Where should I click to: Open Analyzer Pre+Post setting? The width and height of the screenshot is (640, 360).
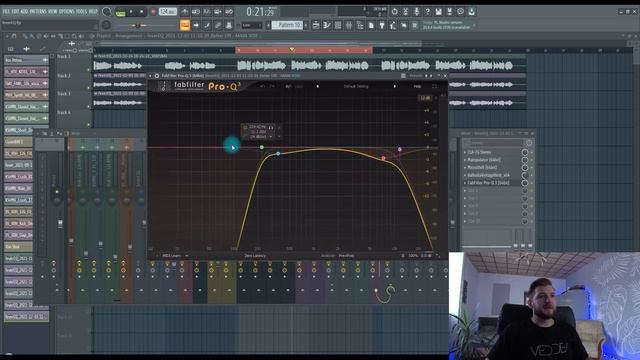point(347,256)
